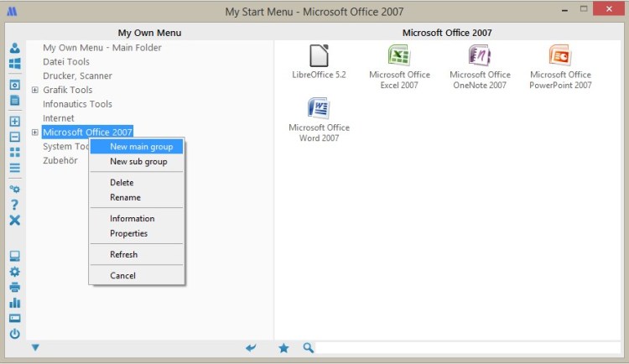
Task: Click the computer monitor sidebar icon
Action: coord(15,256)
